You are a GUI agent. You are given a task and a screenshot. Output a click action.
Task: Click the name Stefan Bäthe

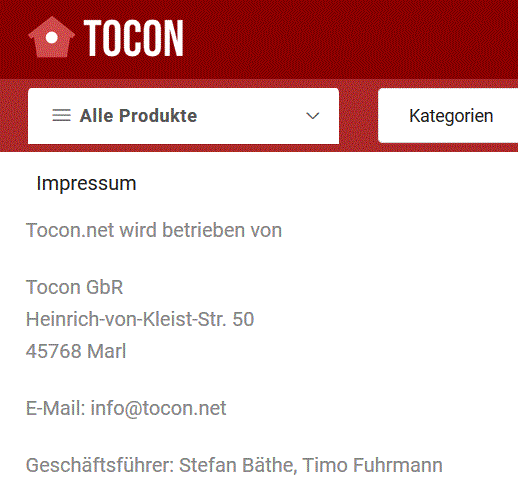[238, 465]
